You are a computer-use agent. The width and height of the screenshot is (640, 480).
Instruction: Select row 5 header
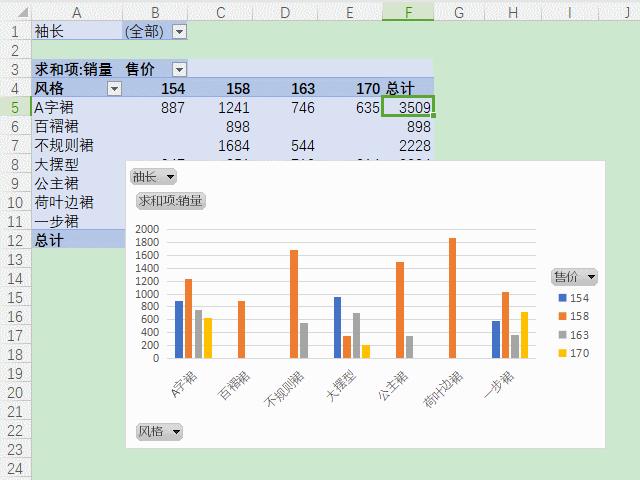click(15, 107)
